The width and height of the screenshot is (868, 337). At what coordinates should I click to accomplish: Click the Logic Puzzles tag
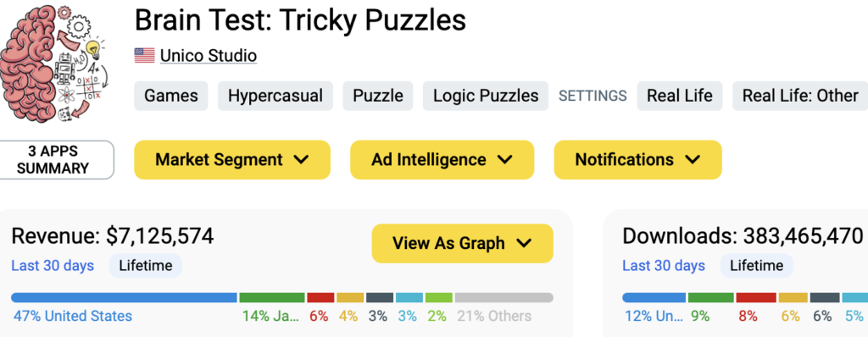coord(486,96)
